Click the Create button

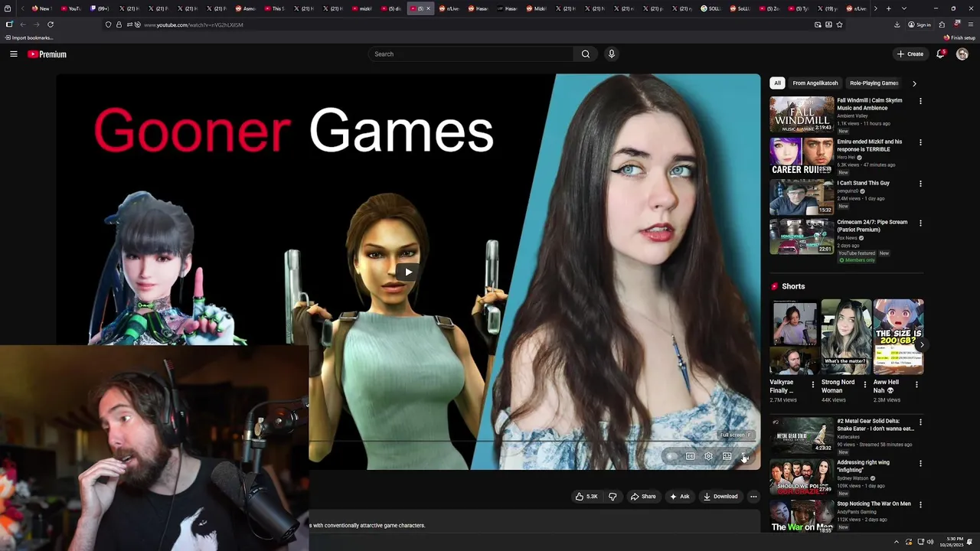point(910,54)
